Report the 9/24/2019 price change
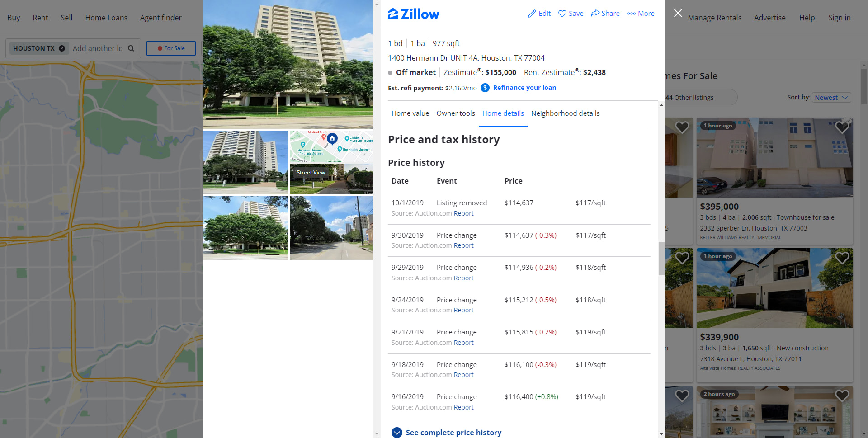The image size is (868, 438). pos(464,310)
